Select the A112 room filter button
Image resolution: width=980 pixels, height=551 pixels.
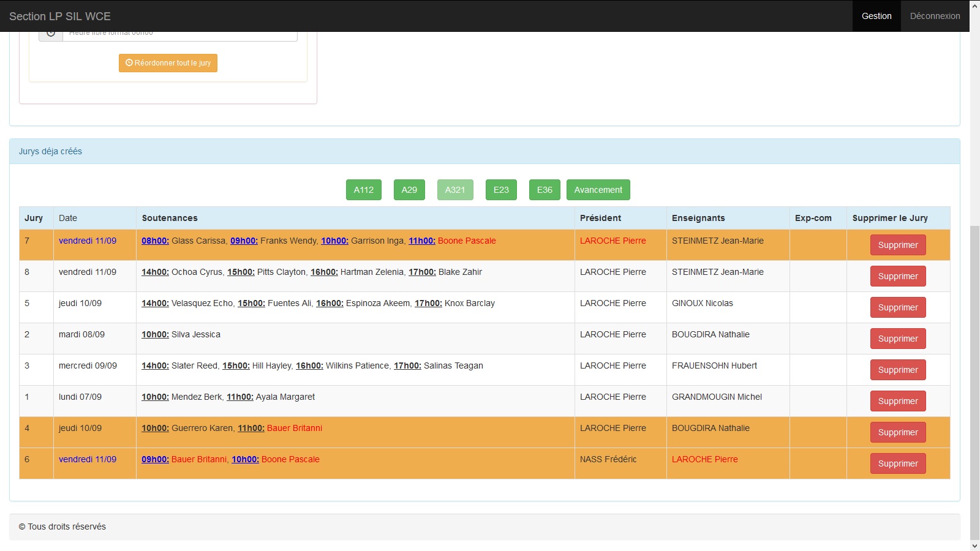[363, 190]
